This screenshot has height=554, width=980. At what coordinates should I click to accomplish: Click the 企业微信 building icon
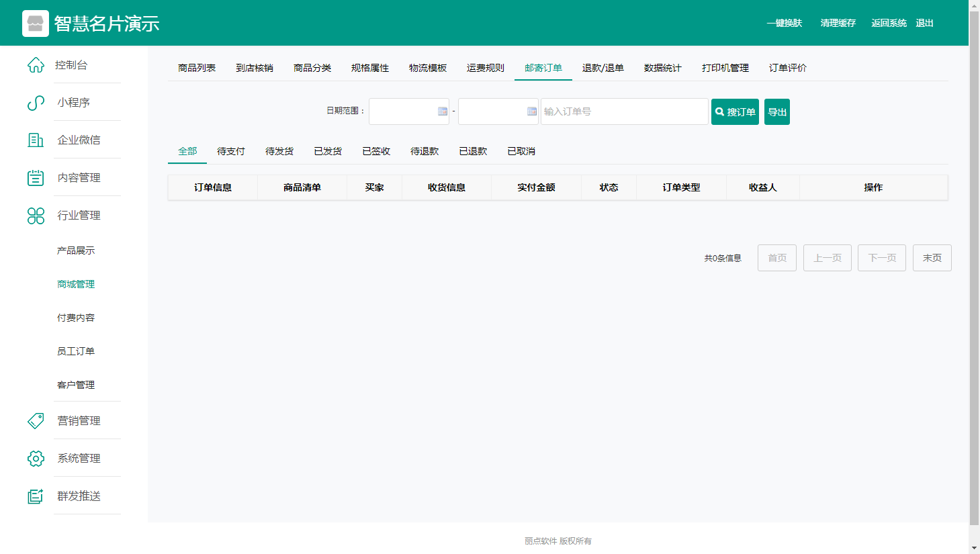coord(36,140)
